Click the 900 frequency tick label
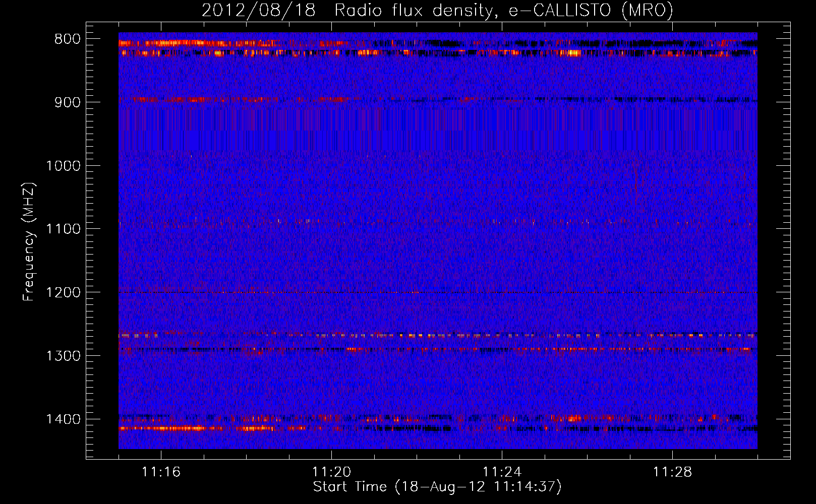 [67, 102]
